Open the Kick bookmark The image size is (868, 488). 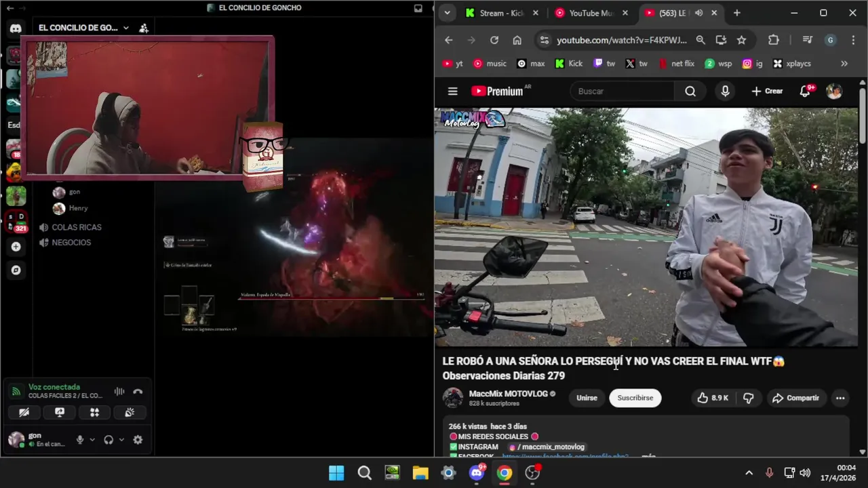click(569, 63)
